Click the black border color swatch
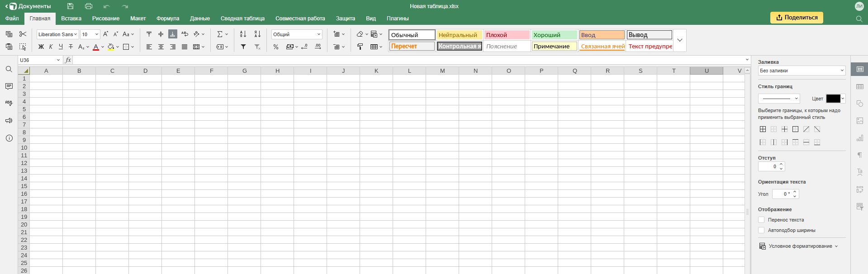Screen dimensions: 868x274 [x=833, y=99]
